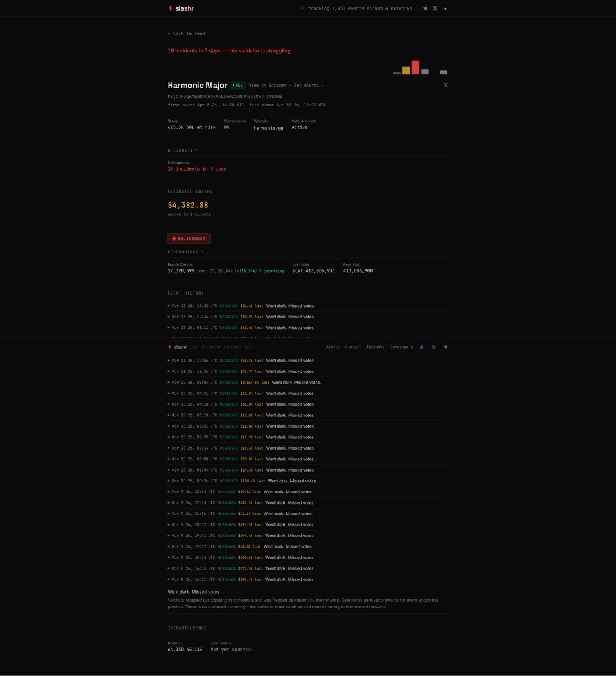Screen dimensions: 616x676
Task: Open the harmonic.gg website link
Action: pyautogui.click(x=269, y=128)
